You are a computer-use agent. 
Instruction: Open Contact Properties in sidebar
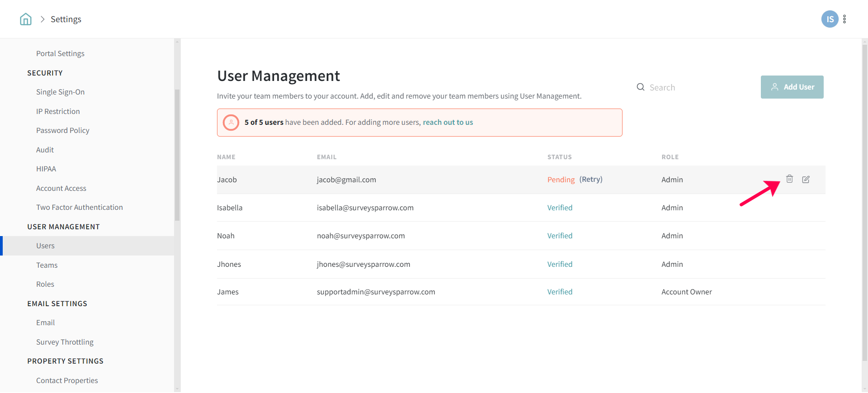pos(67,380)
